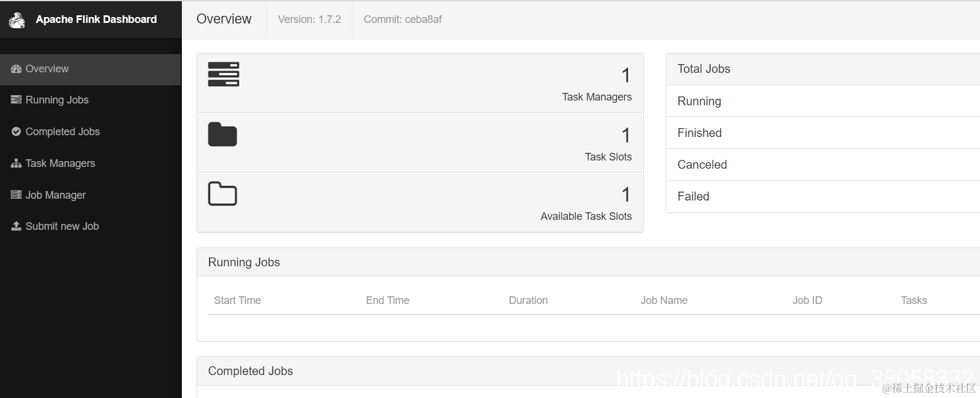Click the Start Time column header

(x=237, y=300)
